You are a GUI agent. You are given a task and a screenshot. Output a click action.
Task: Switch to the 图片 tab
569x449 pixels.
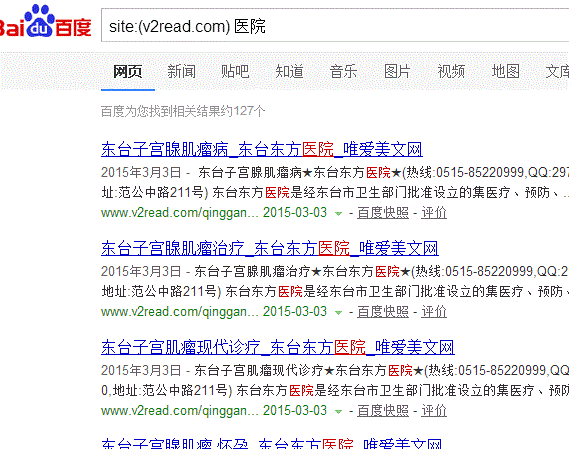point(397,72)
